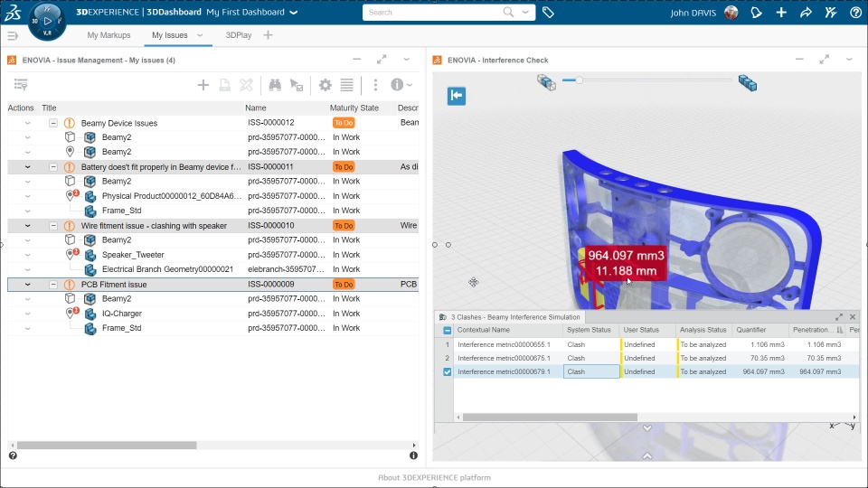Click the document copy icon in issue toolbar
Viewport: 868px width, 488px height.
pyautogui.click(x=225, y=85)
